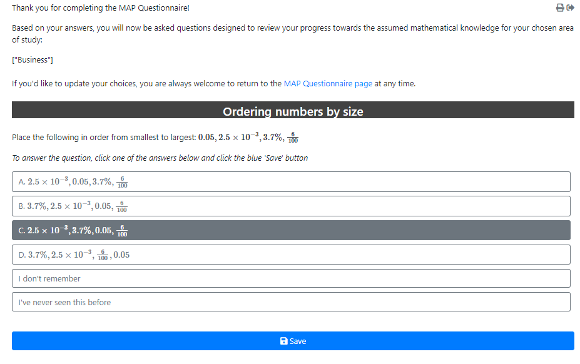Click the exit arrow icon beside printer
The image size is (580, 364).
coord(570,8)
